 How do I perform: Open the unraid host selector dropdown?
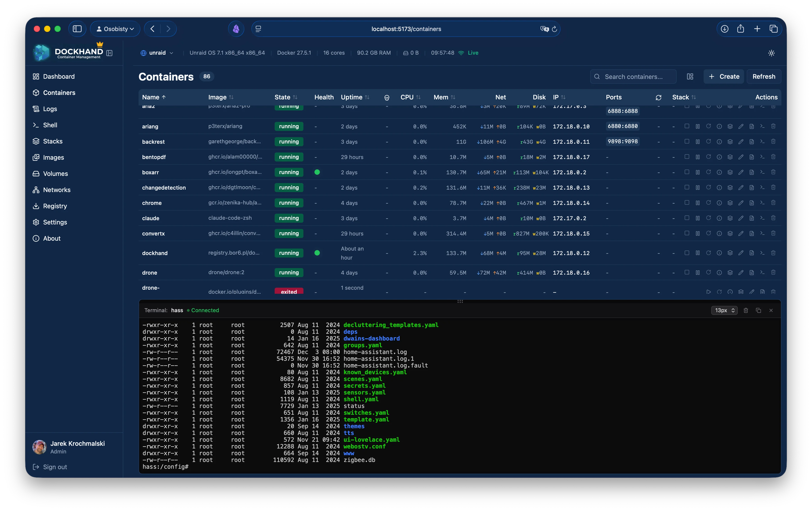[157, 53]
